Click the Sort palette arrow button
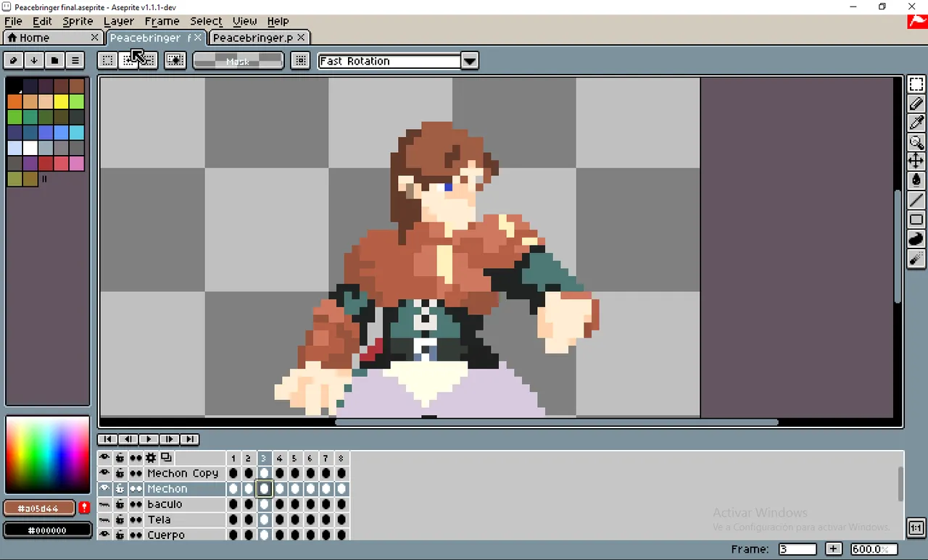This screenshot has height=560, width=928. point(34,60)
